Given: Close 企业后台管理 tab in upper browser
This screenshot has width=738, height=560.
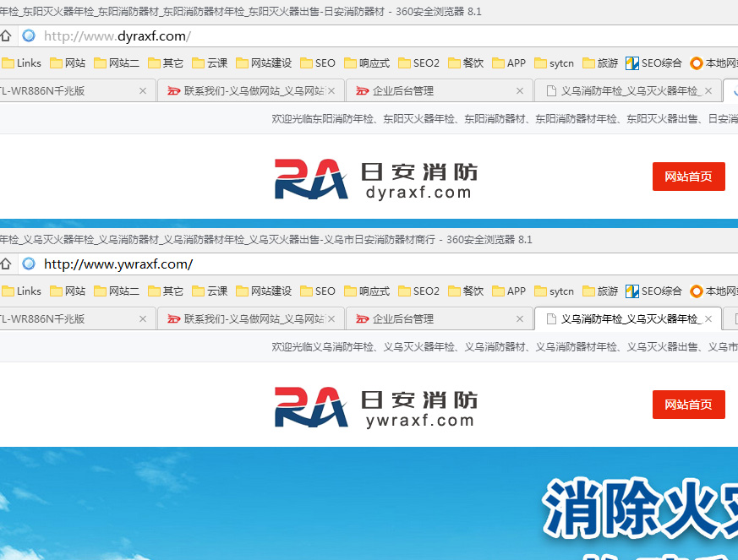Looking at the screenshot, I should [x=520, y=90].
